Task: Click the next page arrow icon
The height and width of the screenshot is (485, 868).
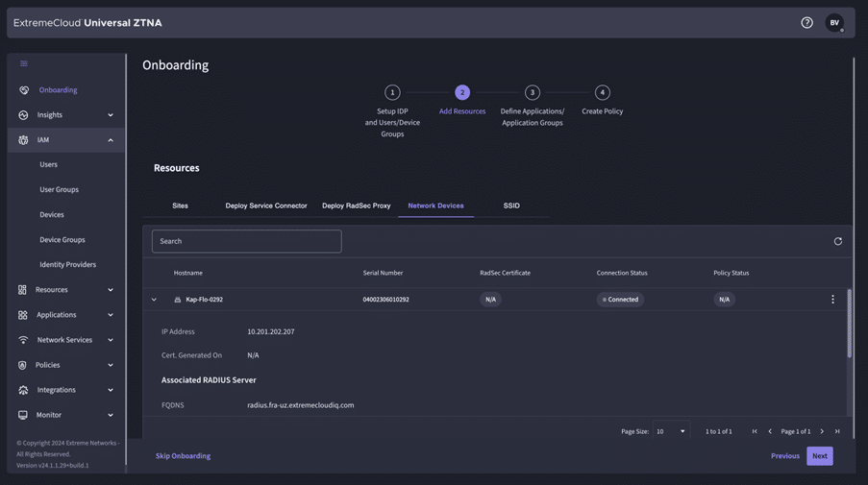Action: tap(822, 431)
